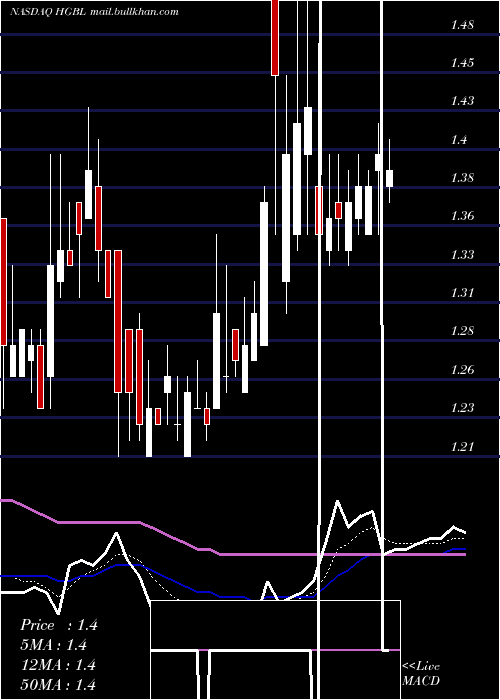500x700 pixels.
Task: Click the first red candlestick at left edge
Action: click(3, 313)
